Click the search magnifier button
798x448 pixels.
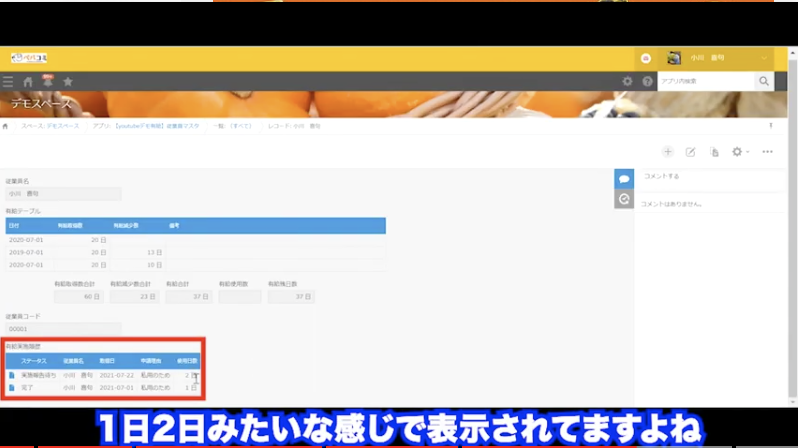[x=764, y=81]
